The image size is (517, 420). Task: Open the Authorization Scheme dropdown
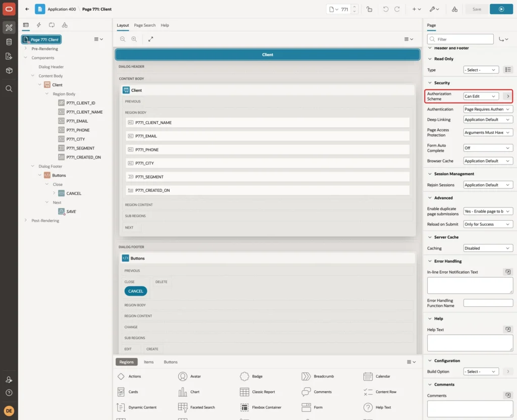pyautogui.click(x=481, y=96)
